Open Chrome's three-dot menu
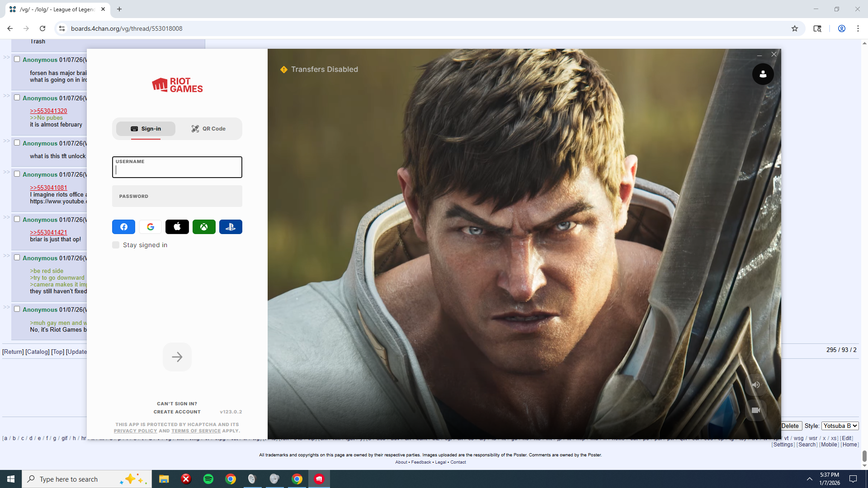Viewport: 868px width, 488px height. pos(858,28)
